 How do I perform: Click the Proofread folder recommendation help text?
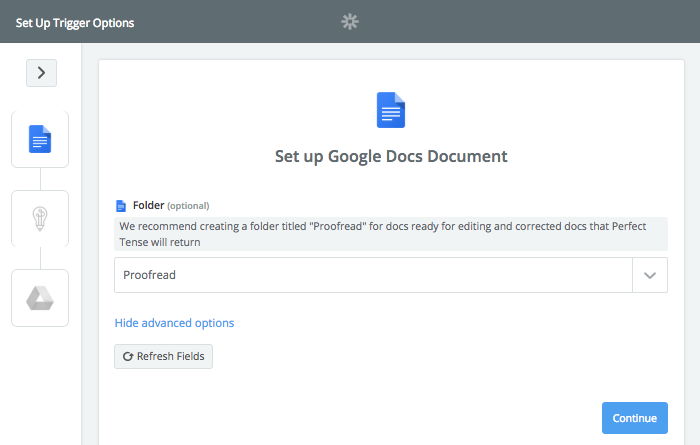[391, 234]
